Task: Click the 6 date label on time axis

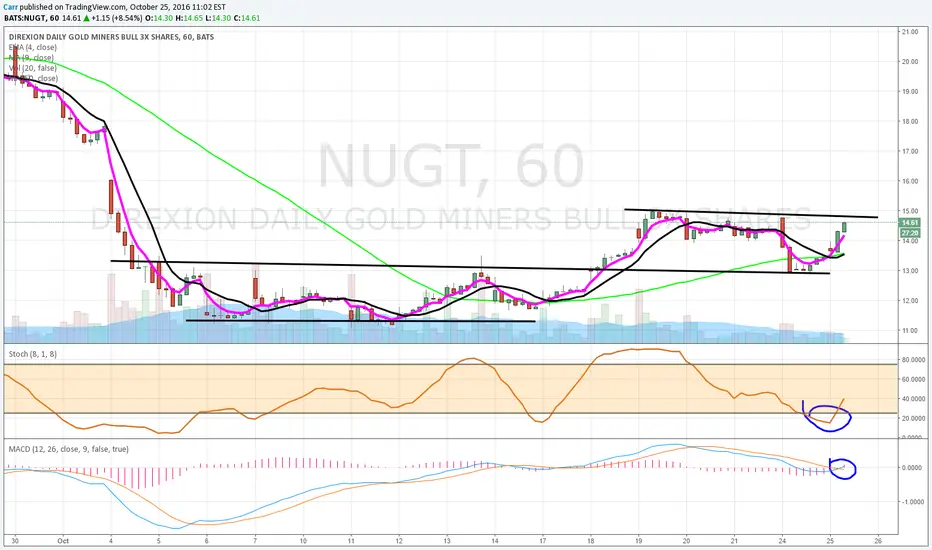Action: click(207, 541)
